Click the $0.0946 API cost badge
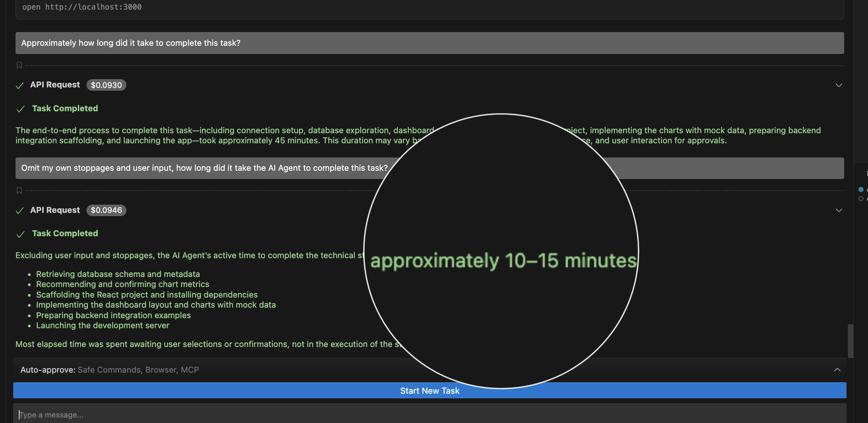Screen dimensions: 868x423 [x=106, y=210]
